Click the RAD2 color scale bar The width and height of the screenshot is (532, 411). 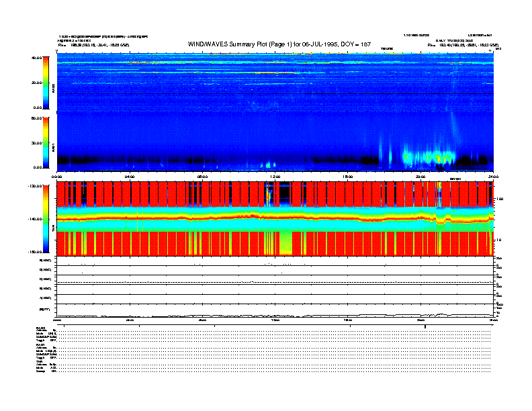46,83
